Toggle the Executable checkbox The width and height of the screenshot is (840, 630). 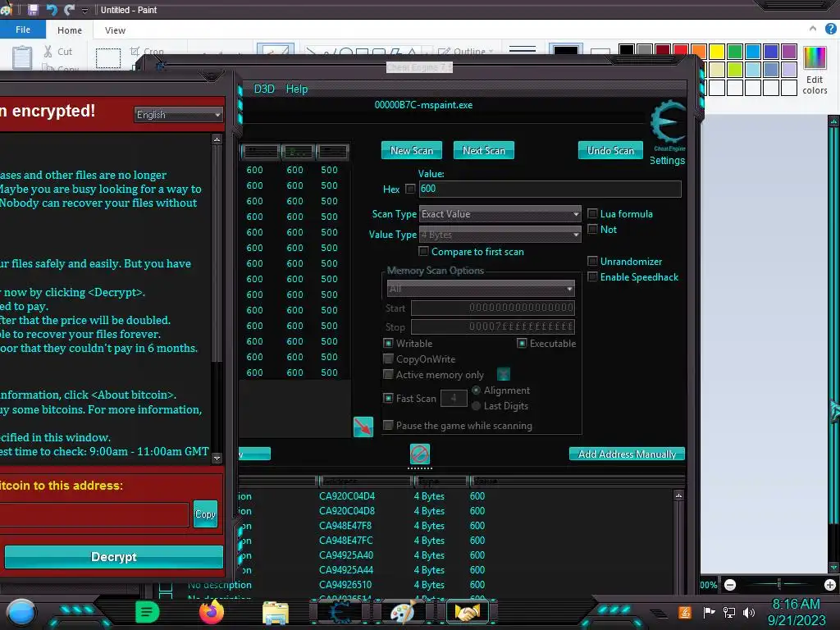[522, 343]
